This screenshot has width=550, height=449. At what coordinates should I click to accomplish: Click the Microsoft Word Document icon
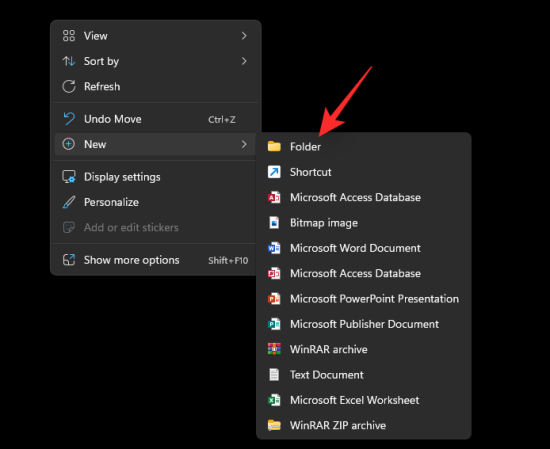[x=274, y=248]
